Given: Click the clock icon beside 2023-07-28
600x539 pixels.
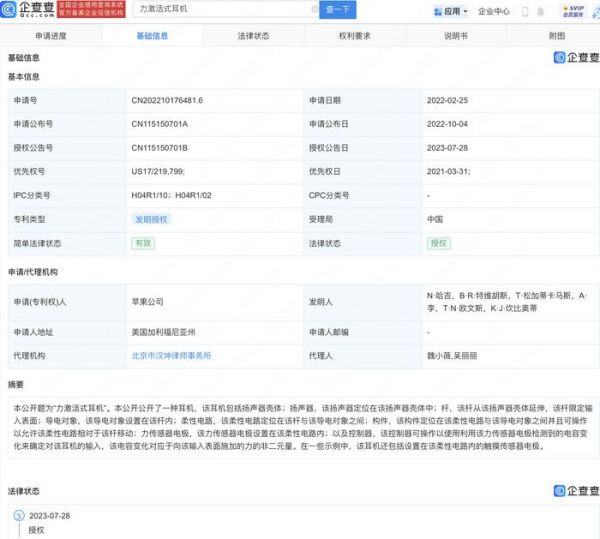Looking at the screenshot, I should (18, 515).
